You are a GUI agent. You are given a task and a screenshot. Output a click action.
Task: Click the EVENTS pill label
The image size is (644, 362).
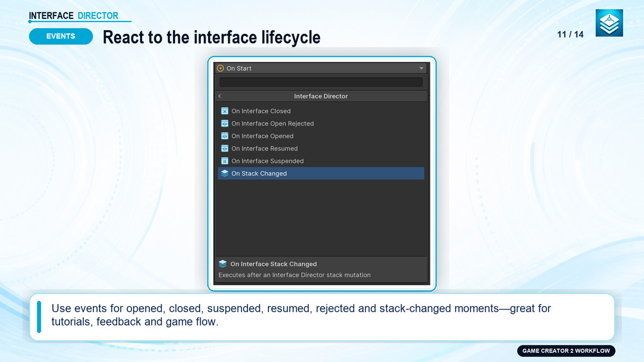pos(61,36)
